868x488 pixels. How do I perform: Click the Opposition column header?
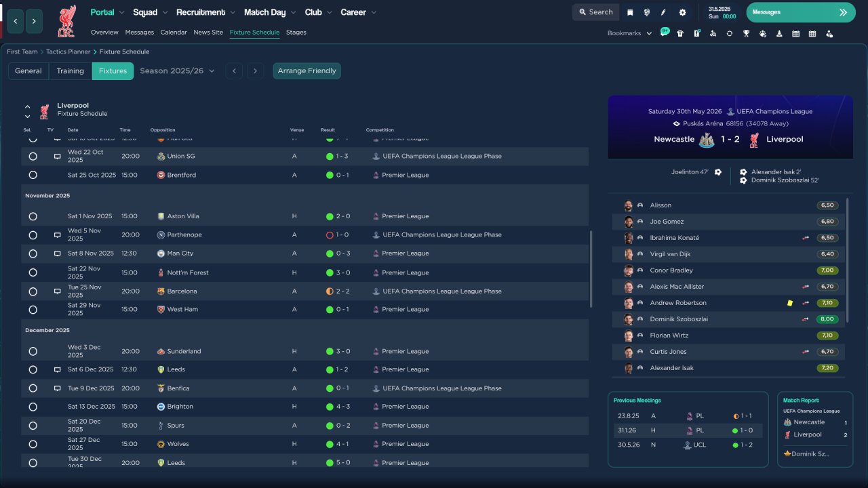[163, 130]
